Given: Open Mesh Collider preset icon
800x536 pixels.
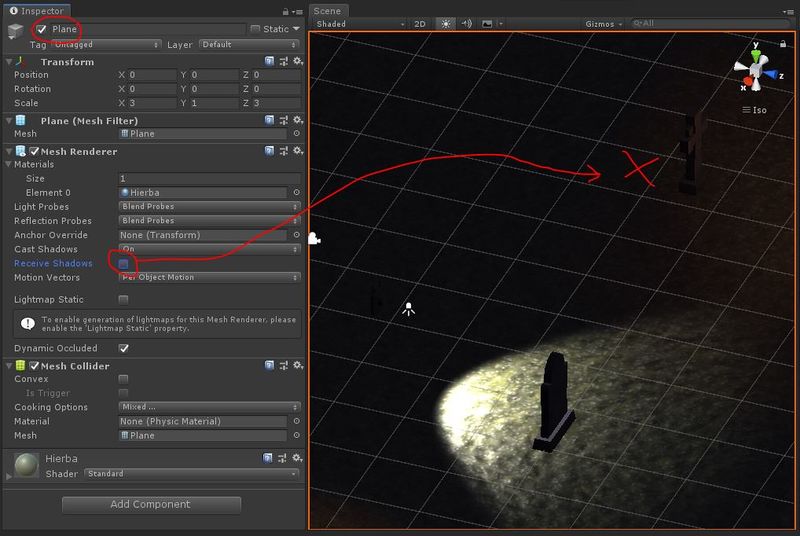Looking at the screenshot, I should (284, 366).
